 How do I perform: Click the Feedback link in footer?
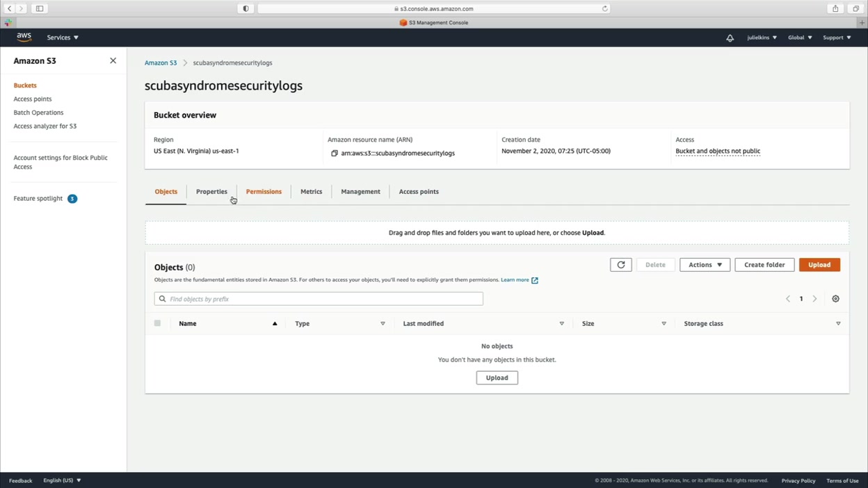click(20, 480)
